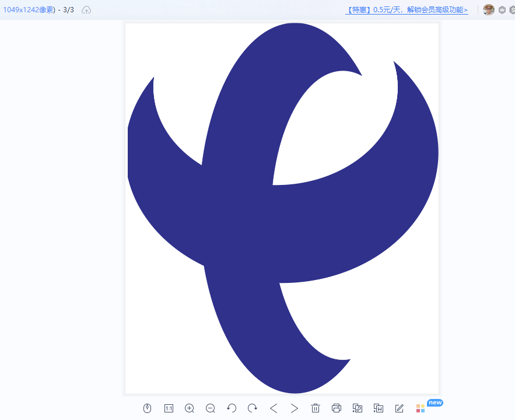Convert image to Word document icon
The height and width of the screenshot is (420, 515).
pos(379,408)
